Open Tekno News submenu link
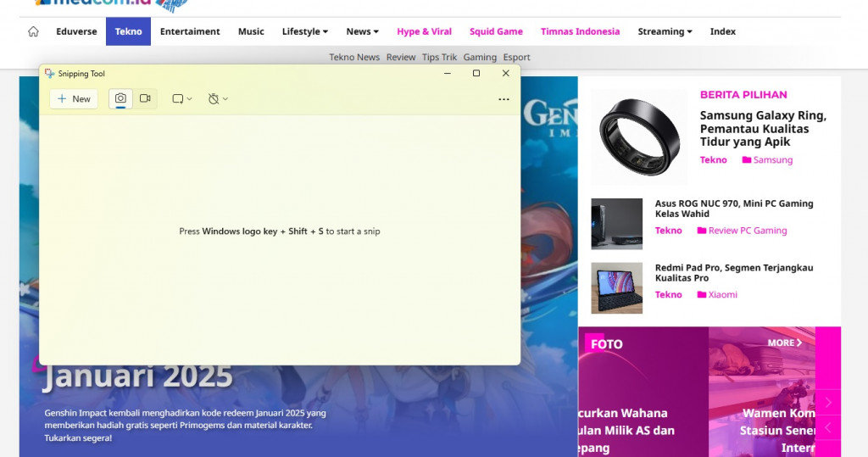The width and height of the screenshot is (868, 457). [x=354, y=57]
